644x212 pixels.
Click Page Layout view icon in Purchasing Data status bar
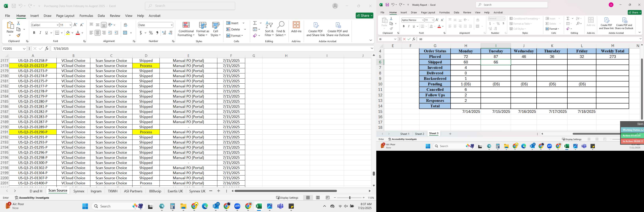tap(318, 198)
